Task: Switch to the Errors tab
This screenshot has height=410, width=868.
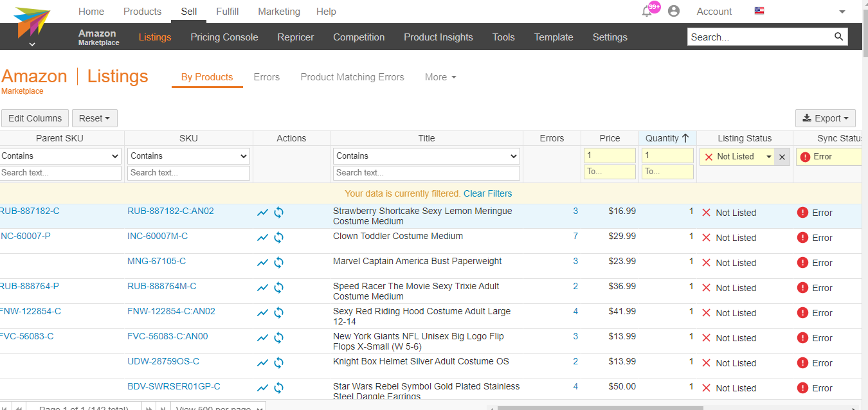Action: click(x=267, y=77)
